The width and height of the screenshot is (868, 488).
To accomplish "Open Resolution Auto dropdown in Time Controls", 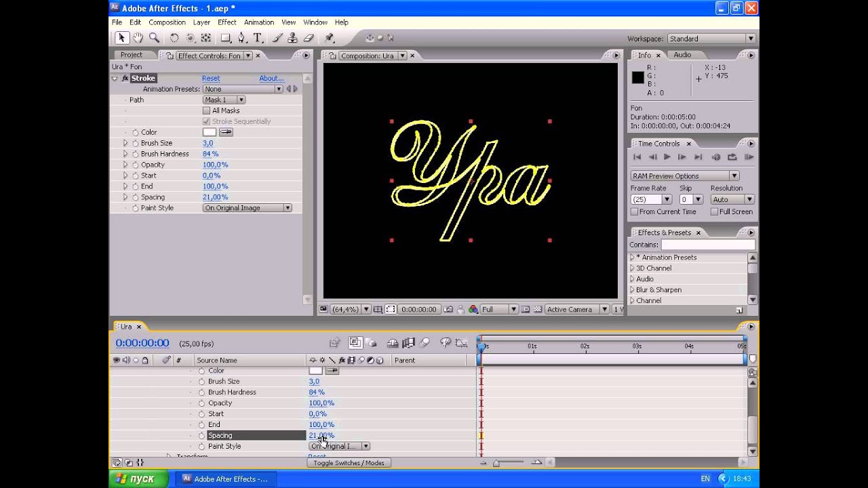I will tap(732, 199).
